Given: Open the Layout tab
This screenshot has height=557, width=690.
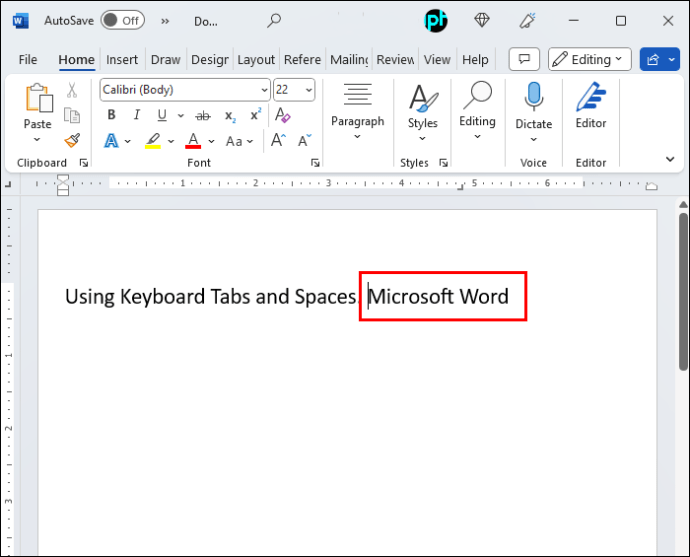Looking at the screenshot, I should pos(256,59).
